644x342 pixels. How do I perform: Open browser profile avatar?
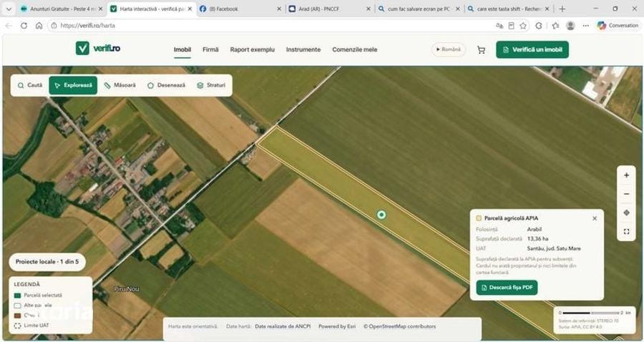point(570,26)
